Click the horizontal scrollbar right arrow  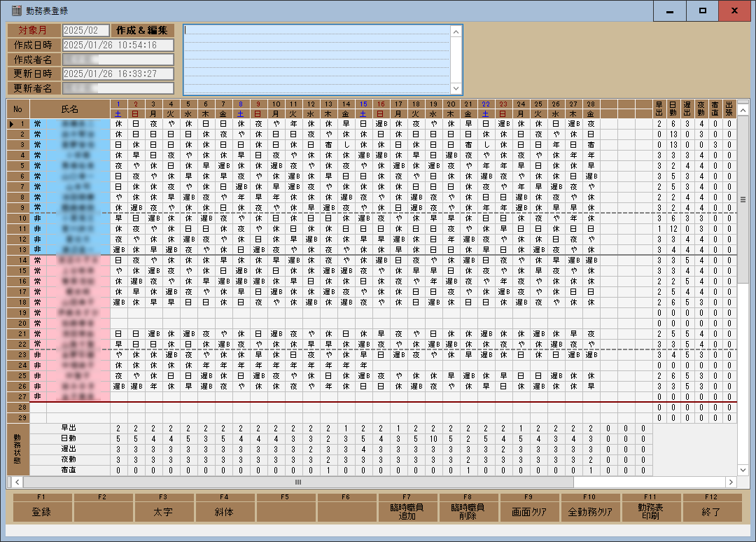[x=731, y=482]
